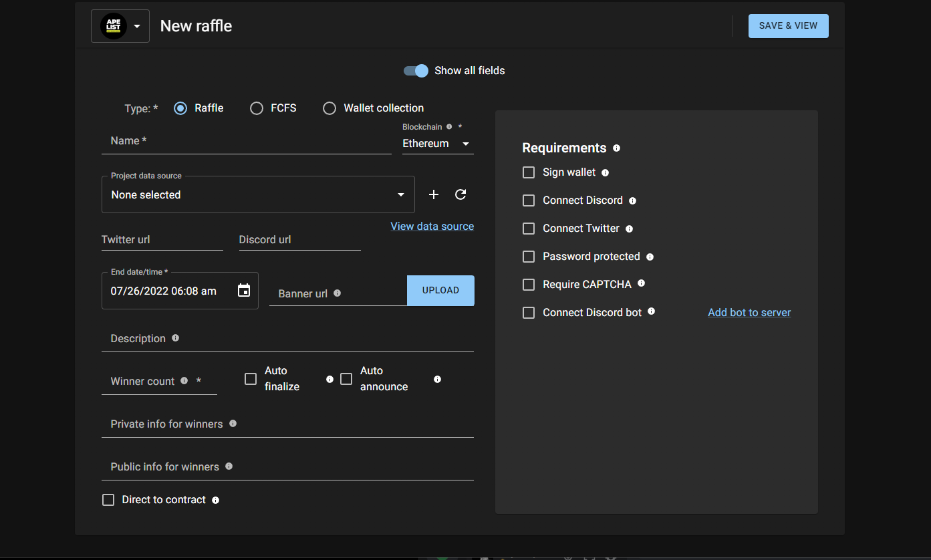Expand the Project data source dropdown
The height and width of the screenshot is (560, 931).
258,194
